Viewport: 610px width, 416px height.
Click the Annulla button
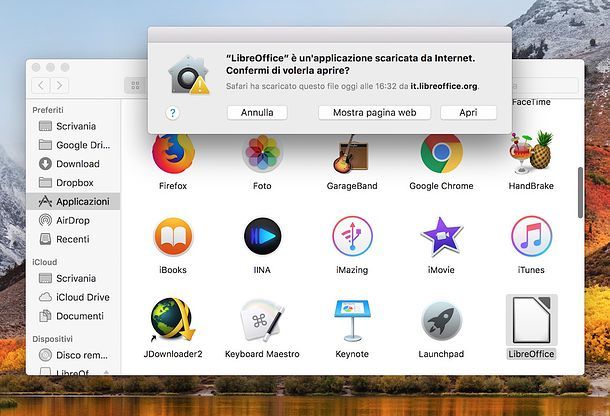coord(257,112)
